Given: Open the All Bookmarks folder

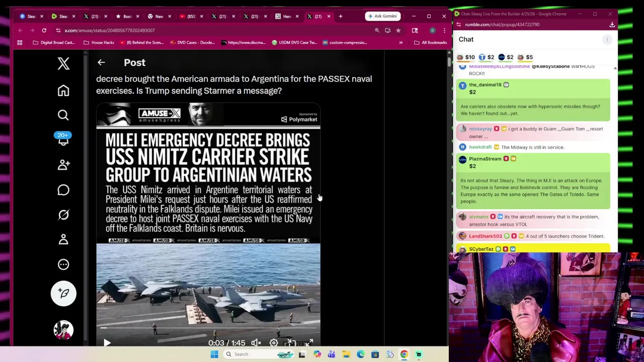Looking at the screenshot, I should tap(430, 42).
